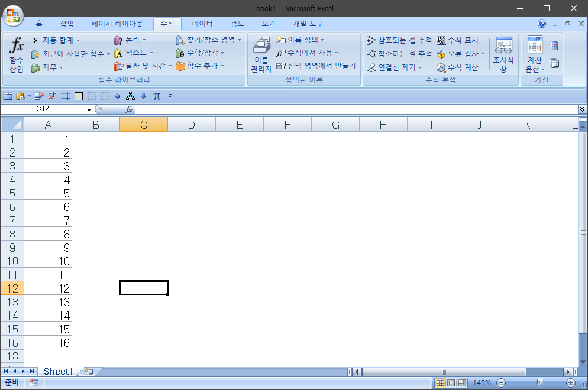
Task: Click the Office Button orb
Action: [13, 16]
